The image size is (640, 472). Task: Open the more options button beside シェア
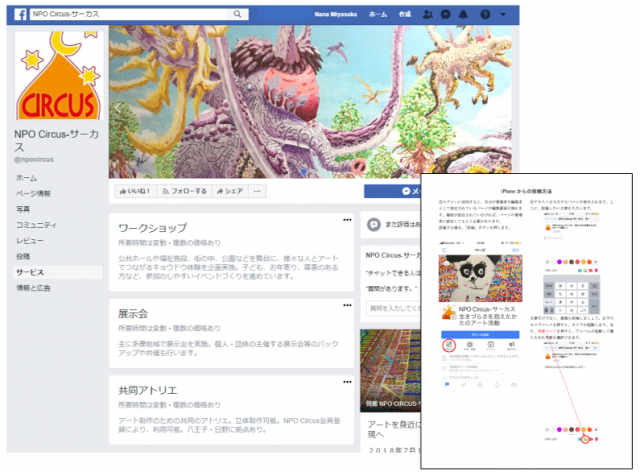(x=257, y=191)
